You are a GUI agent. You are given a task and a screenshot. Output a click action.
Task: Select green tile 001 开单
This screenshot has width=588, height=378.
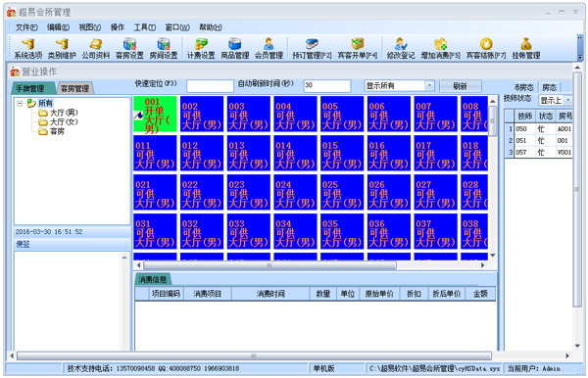pyautogui.click(x=155, y=114)
